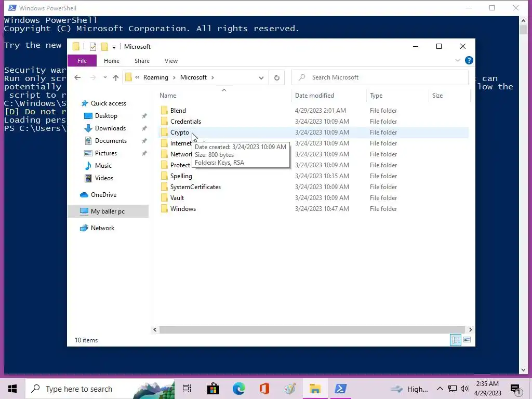
Task: Switch to the Share ribbon tab
Action: (142, 61)
